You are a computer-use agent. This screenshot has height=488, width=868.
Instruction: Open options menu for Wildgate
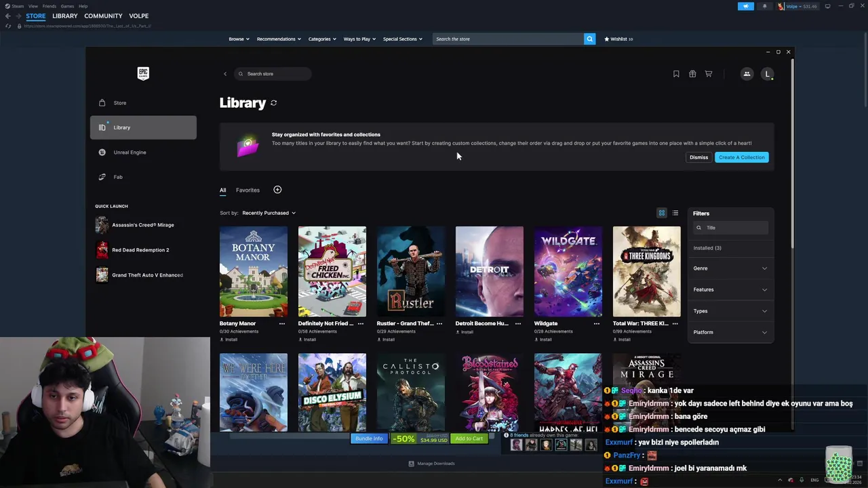(597, 323)
